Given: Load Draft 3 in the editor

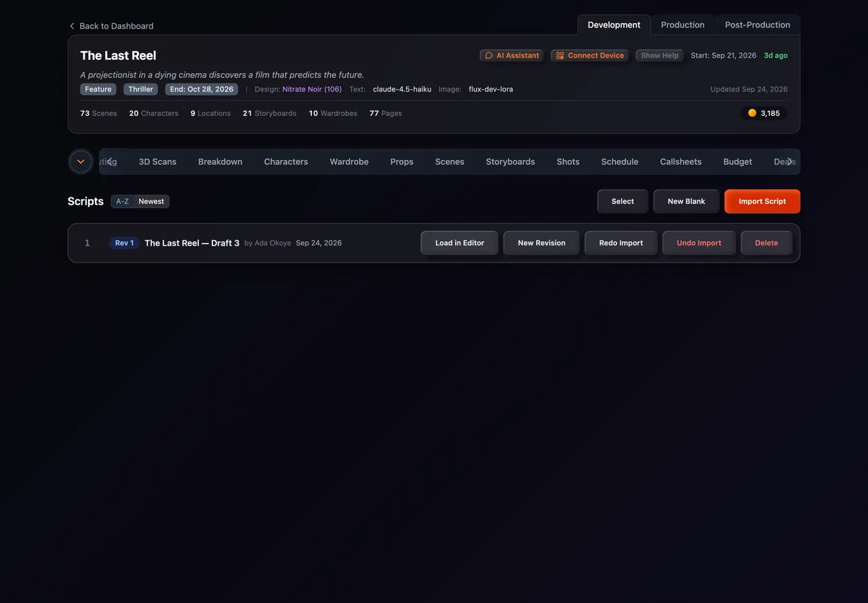Looking at the screenshot, I should tap(460, 243).
